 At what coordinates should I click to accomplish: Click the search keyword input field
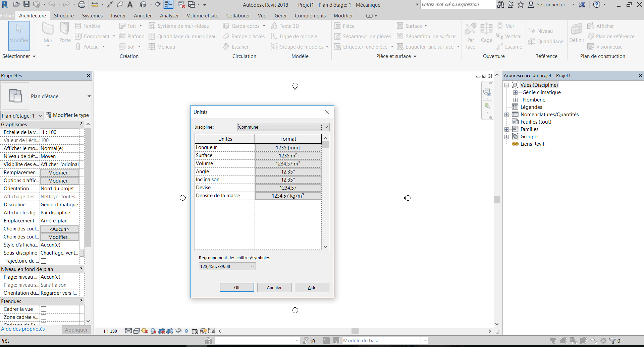pos(458,4)
